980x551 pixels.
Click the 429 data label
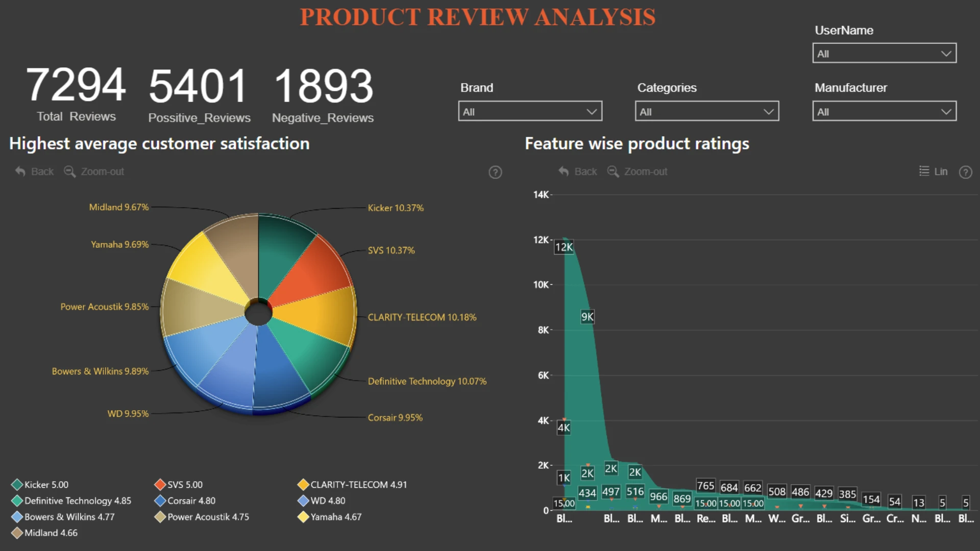(824, 494)
